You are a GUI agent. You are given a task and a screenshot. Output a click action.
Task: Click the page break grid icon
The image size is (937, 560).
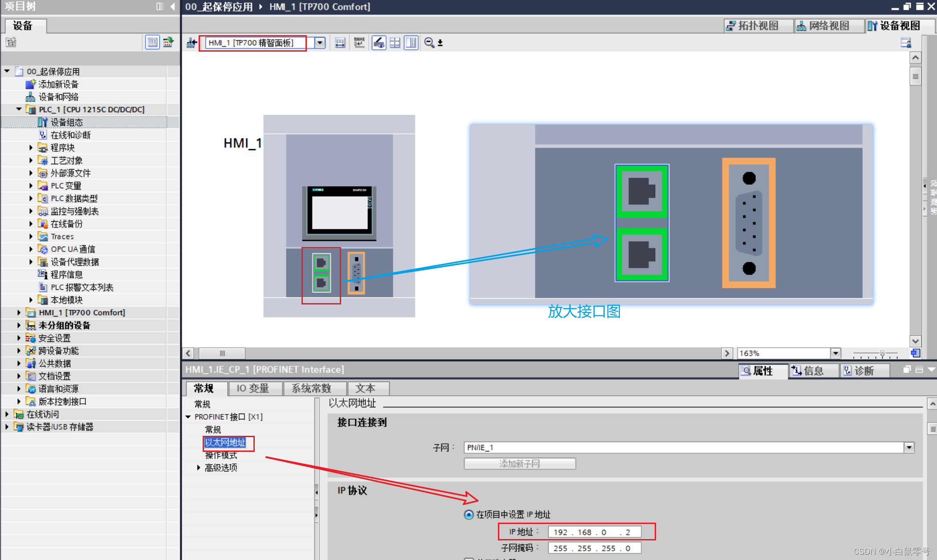coord(395,43)
